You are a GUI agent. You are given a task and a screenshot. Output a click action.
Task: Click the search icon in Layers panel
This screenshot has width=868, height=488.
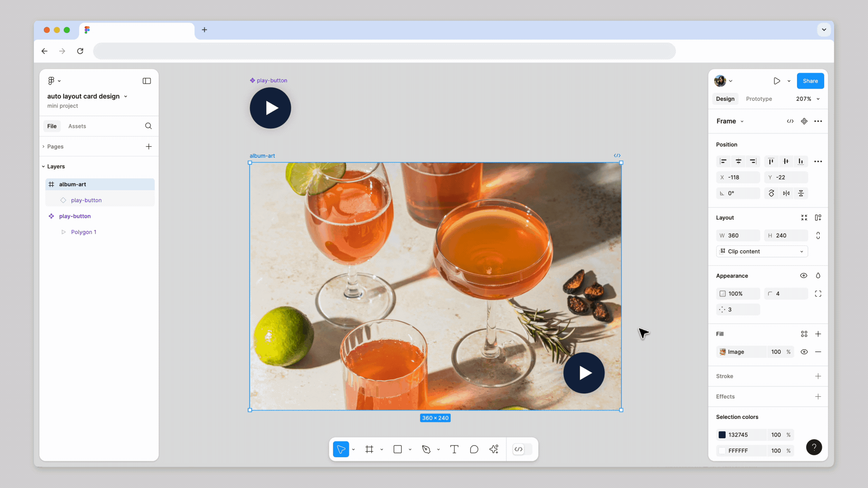click(148, 126)
